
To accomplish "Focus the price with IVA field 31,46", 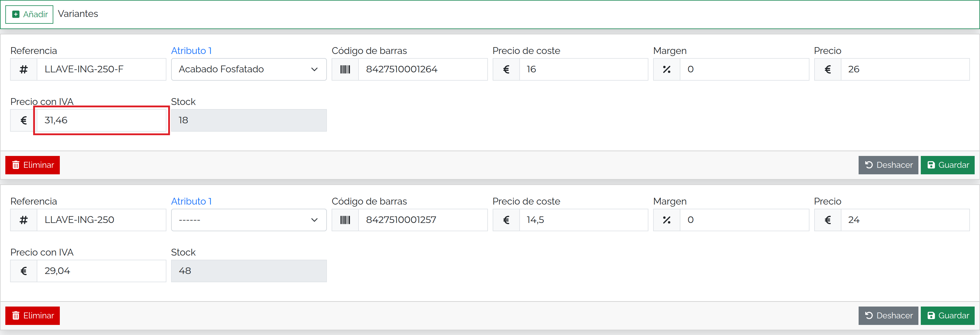I will pyautogui.click(x=102, y=120).
